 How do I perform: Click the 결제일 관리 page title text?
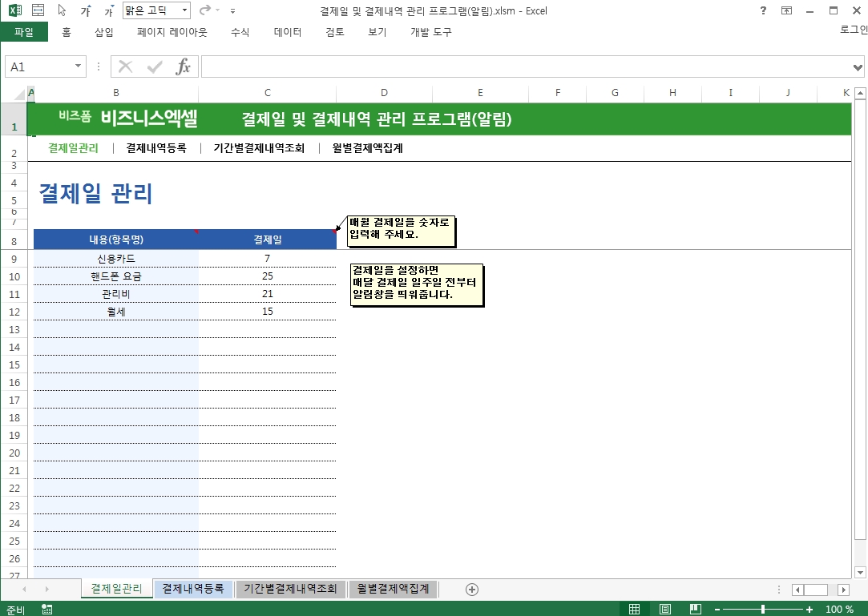click(x=95, y=193)
